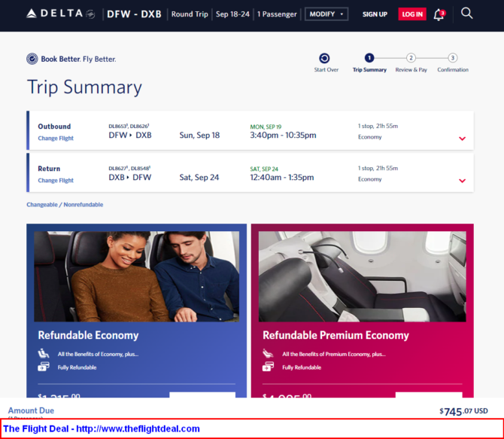Click the LOG IN button
The image size is (504, 439).
412,14
